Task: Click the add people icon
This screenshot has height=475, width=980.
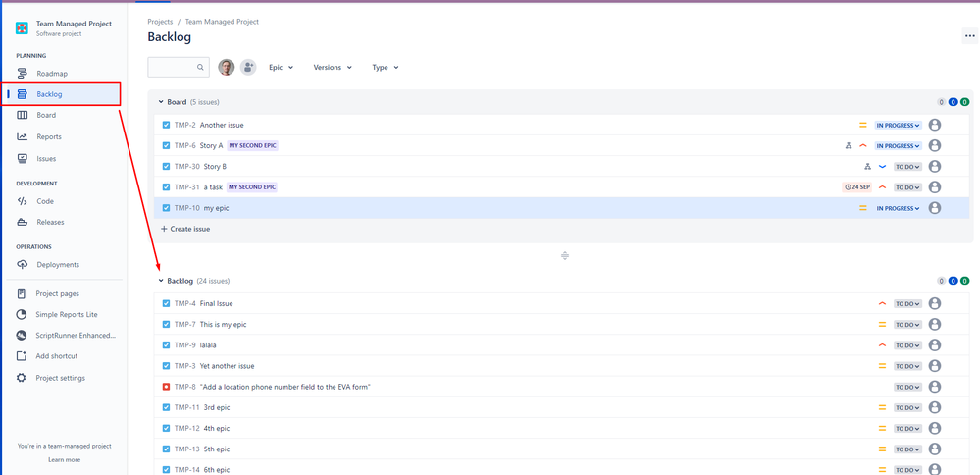Action: coord(248,67)
